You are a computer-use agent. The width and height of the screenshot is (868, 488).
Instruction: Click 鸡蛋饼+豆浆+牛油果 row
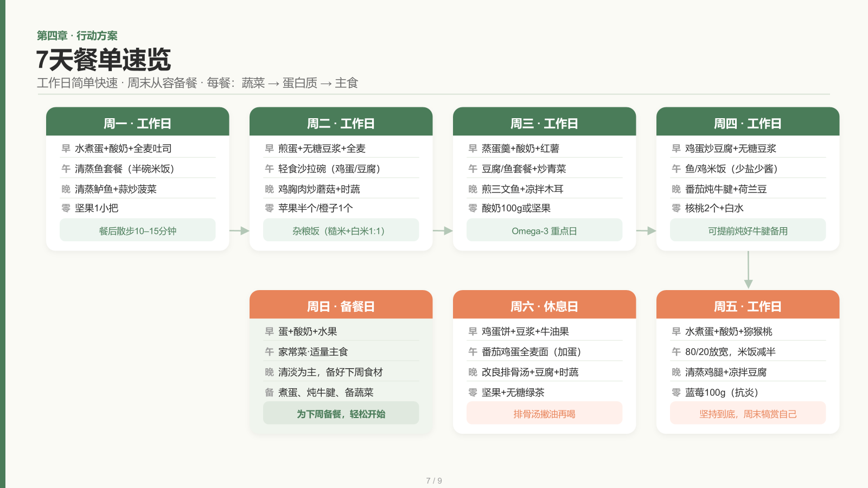[545, 331]
